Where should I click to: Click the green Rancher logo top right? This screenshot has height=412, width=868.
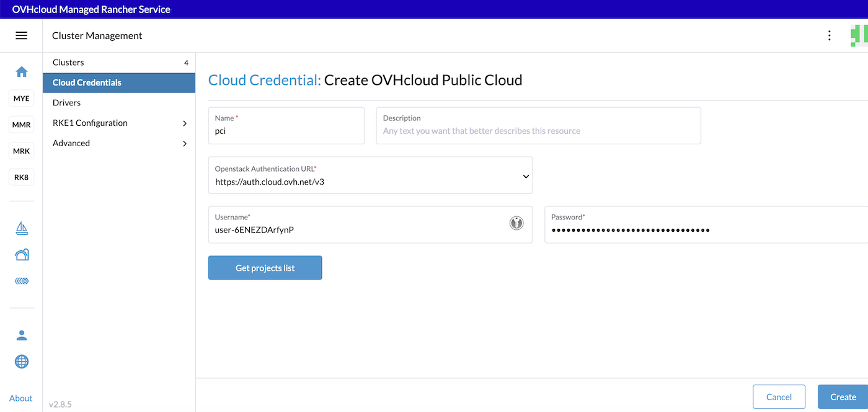click(x=859, y=35)
